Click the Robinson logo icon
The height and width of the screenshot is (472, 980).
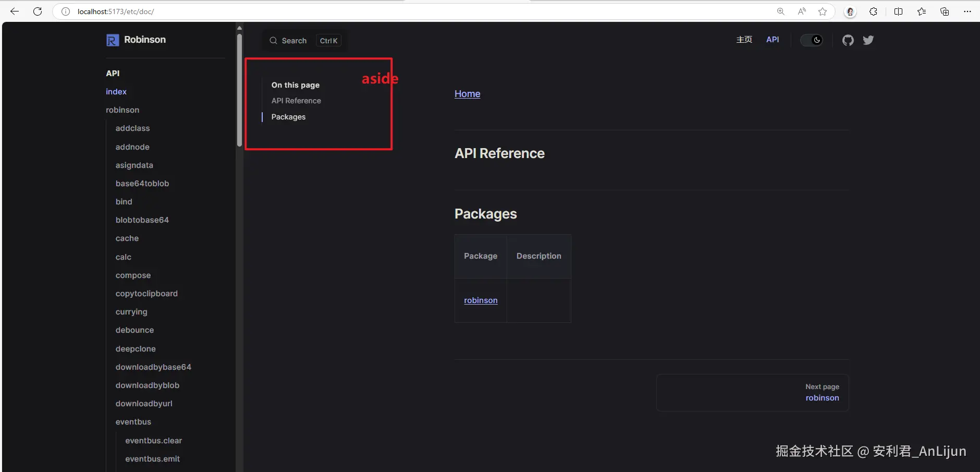click(113, 40)
